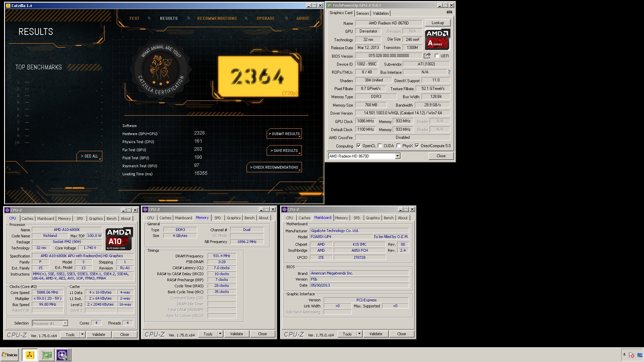Click the BIOS Date 05/30/2013 field
The width and height of the screenshot is (644, 362).
(x=359, y=285)
